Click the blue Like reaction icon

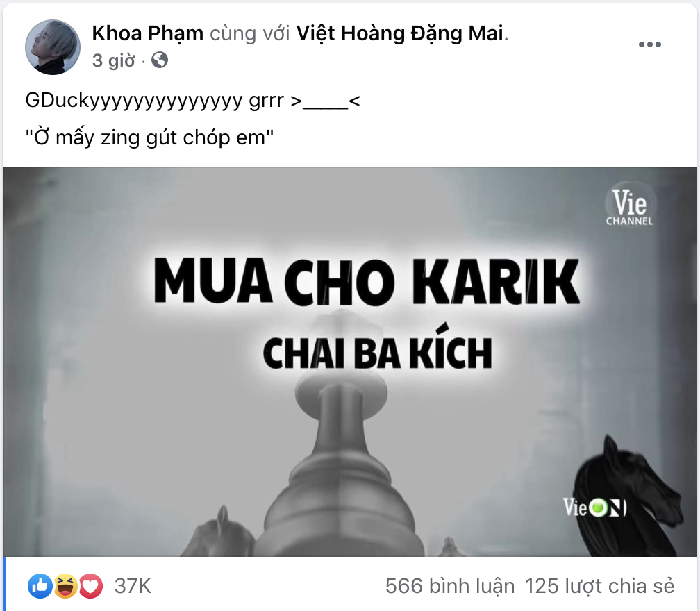tap(40, 585)
